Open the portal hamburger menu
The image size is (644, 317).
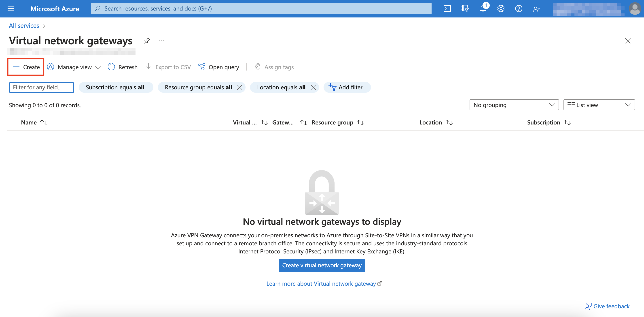11,8
